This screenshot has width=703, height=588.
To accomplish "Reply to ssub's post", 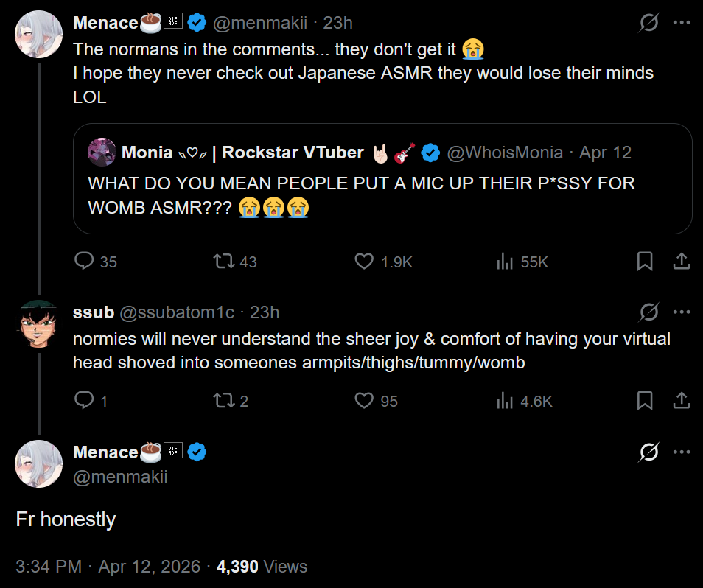I will pos(85,401).
